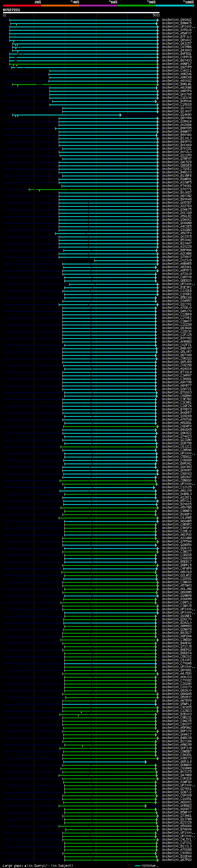Click the cyan alignment bar of Q6MJL8
The height and width of the screenshot is (868, 197).
[x=105, y=761]
